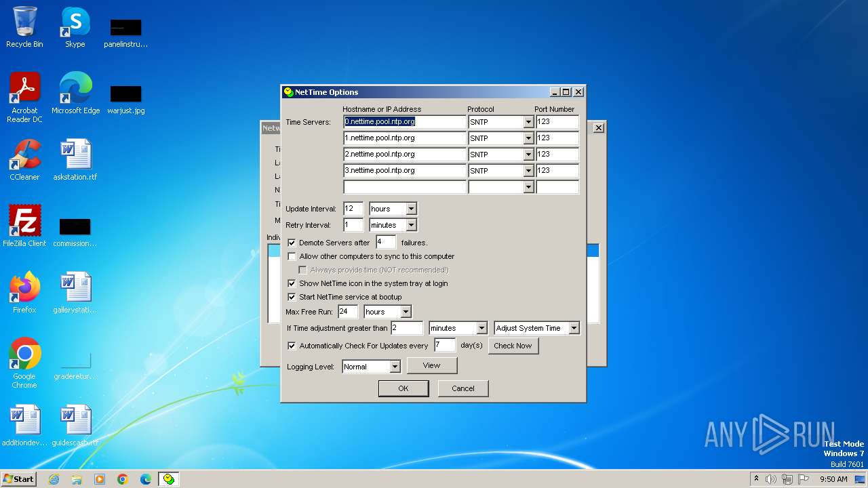
Task: Close the background NetTime window
Action: pos(599,127)
